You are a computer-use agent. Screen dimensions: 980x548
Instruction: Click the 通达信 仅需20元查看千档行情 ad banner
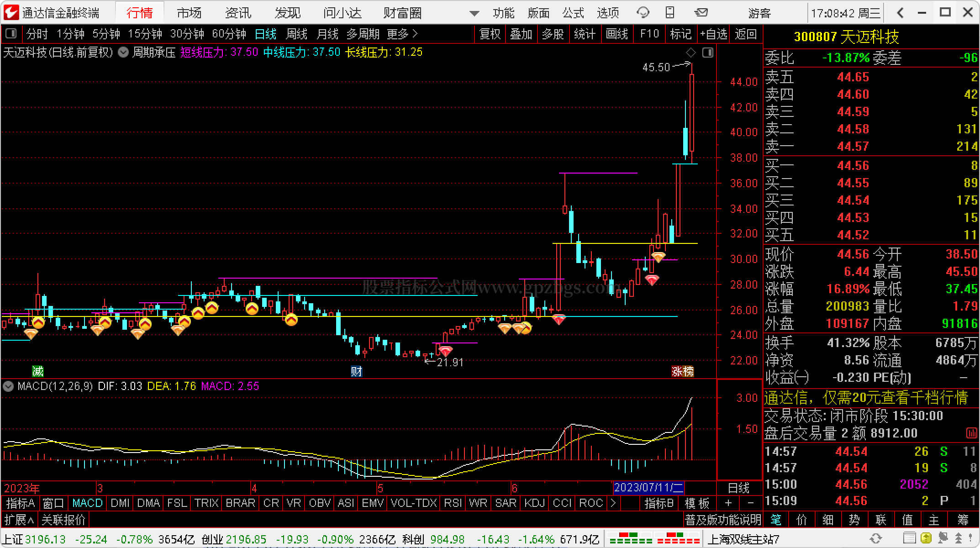pos(866,398)
